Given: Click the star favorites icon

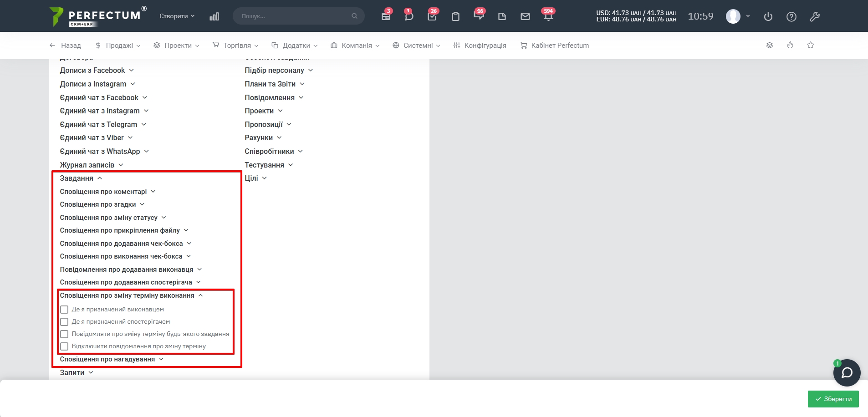Looking at the screenshot, I should 811,45.
